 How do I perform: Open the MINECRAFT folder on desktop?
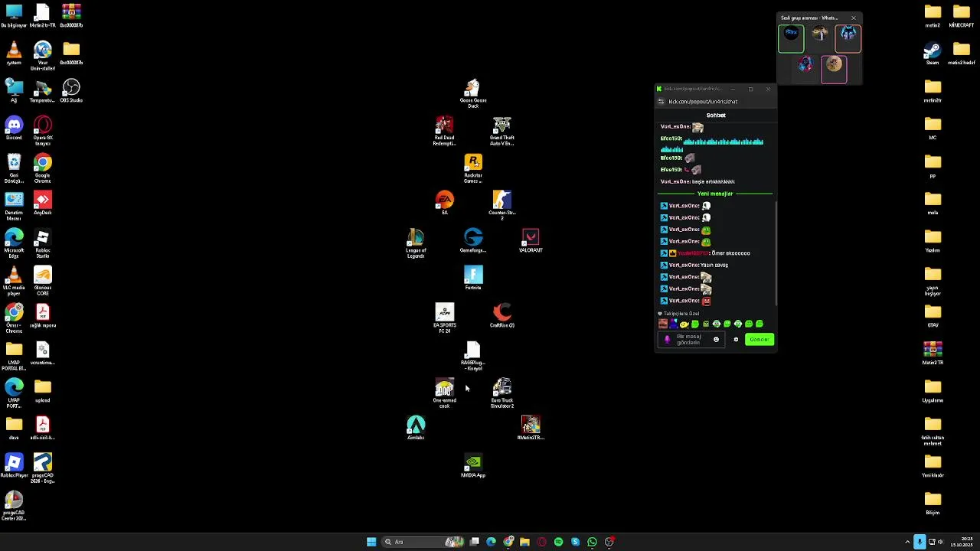pyautogui.click(x=962, y=15)
